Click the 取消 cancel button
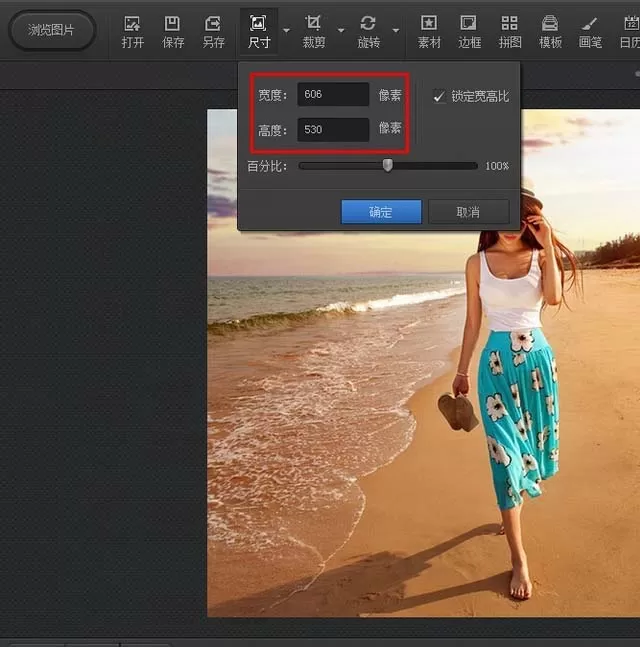The image size is (640, 647). [469, 212]
